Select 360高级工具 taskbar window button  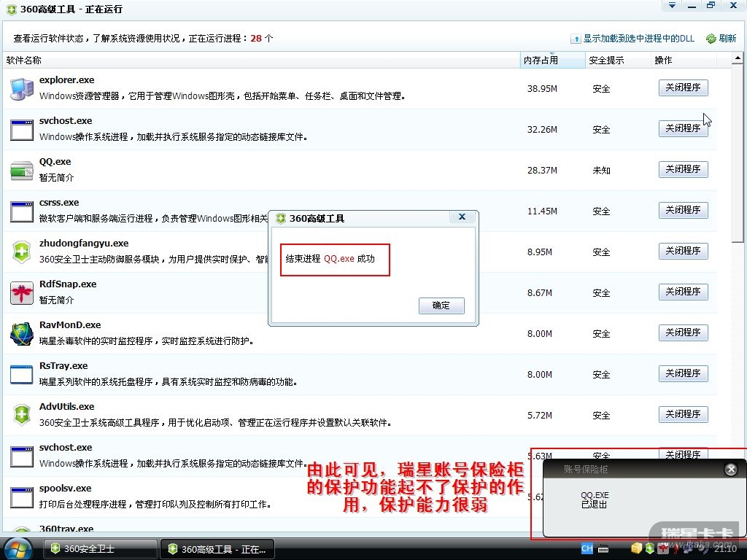217,549
